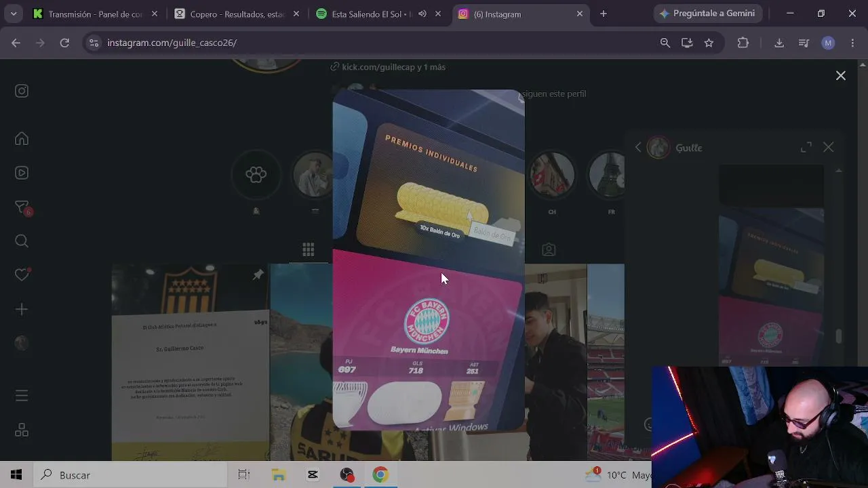Open the notifications heart icon
The width and height of the screenshot is (868, 488).
[x=22, y=274]
